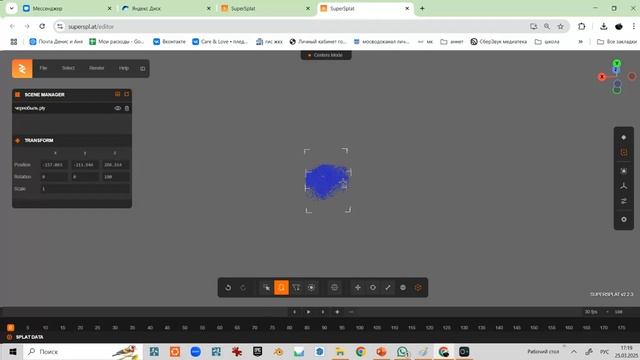
Task: Toggle the grid/axes icon in right toolbar
Action: pyautogui.click(x=624, y=186)
